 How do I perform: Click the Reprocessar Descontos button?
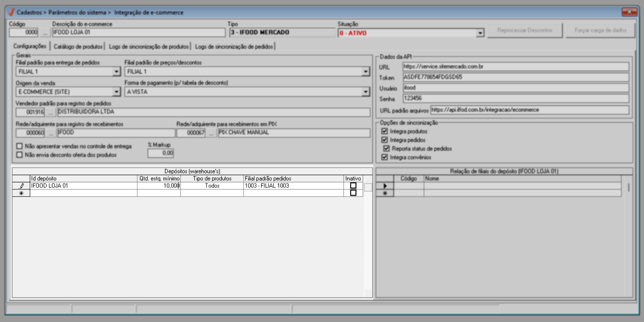click(x=525, y=30)
